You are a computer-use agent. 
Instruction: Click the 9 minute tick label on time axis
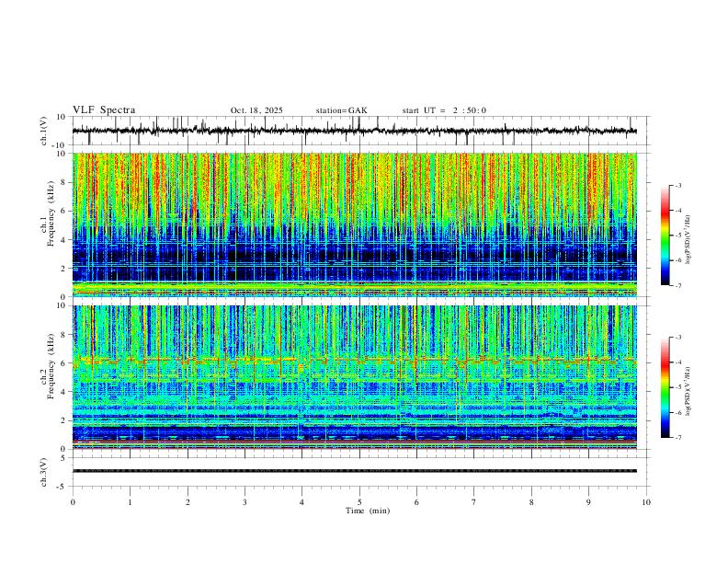pos(588,502)
